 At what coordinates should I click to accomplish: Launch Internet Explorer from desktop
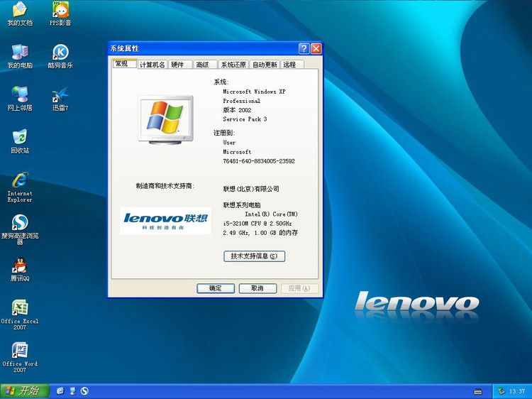coord(20,187)
